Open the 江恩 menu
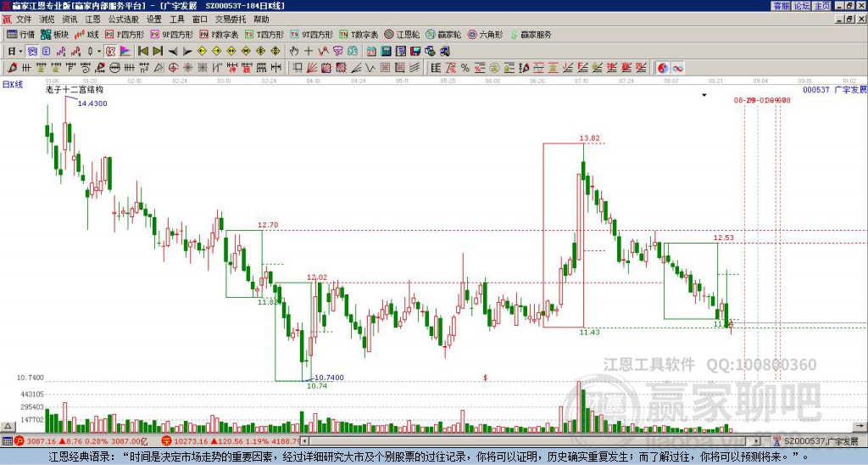Image resolution: width=868 pixels, height=465 pixels. pos(92,20)
